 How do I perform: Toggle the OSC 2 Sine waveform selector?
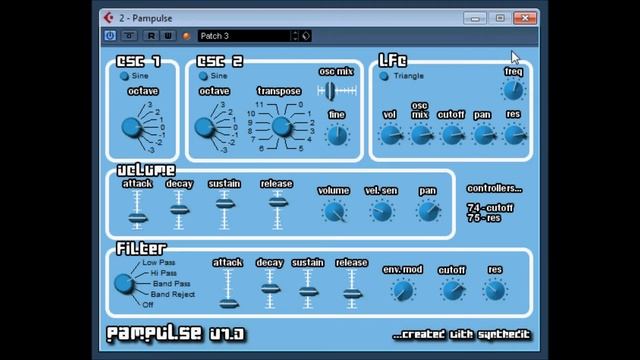(x=203, y=76)
